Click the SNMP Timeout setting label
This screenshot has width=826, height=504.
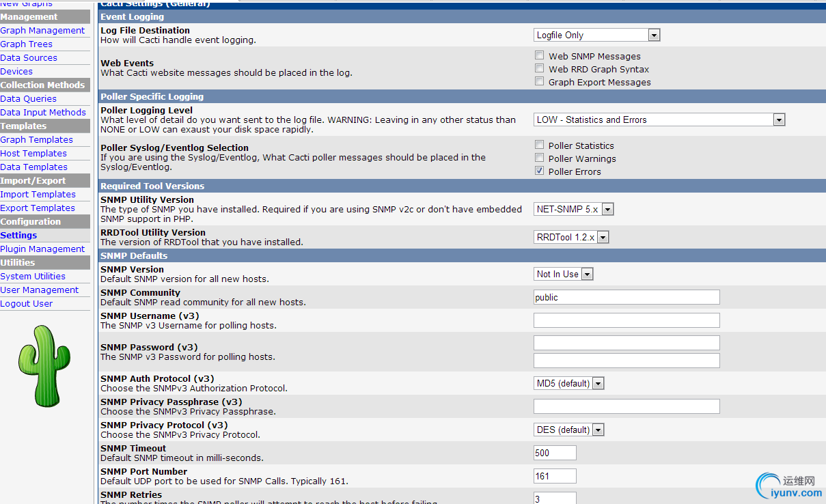click(x=133, y=448)
